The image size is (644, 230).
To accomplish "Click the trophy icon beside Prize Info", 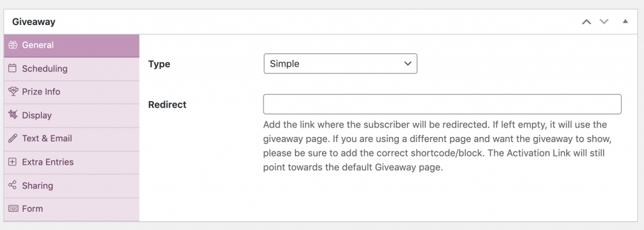I will (x=13, y=92).
